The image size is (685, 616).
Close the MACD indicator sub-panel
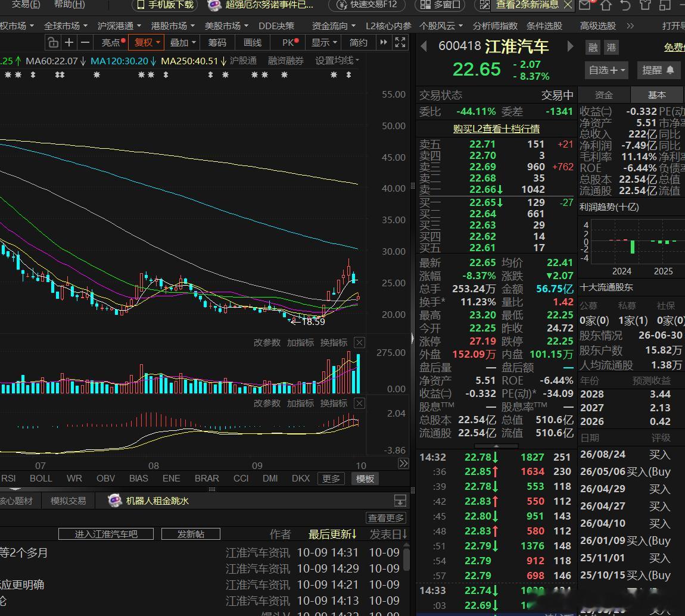tap(359, 404)
